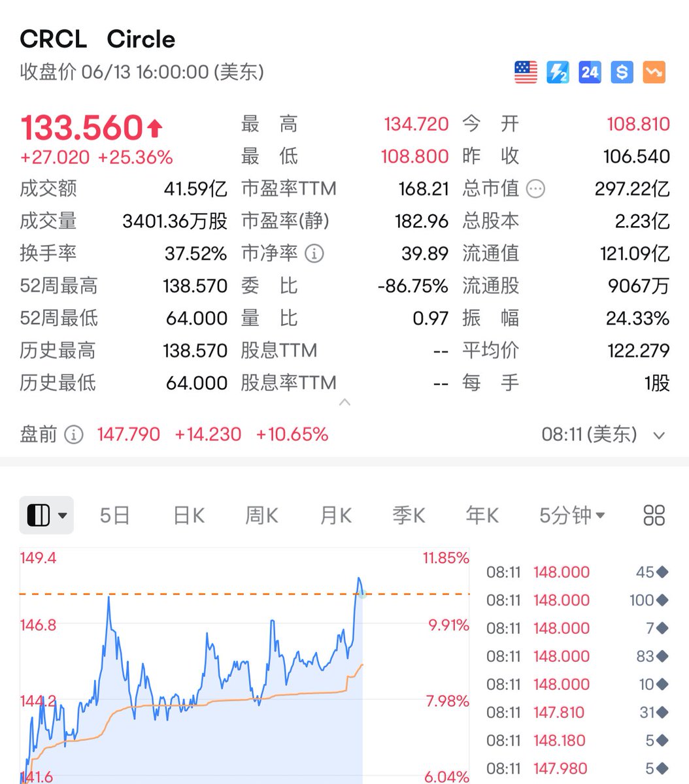Tap the +25.36% change value
689x784 pixels.
pos(135,157)
